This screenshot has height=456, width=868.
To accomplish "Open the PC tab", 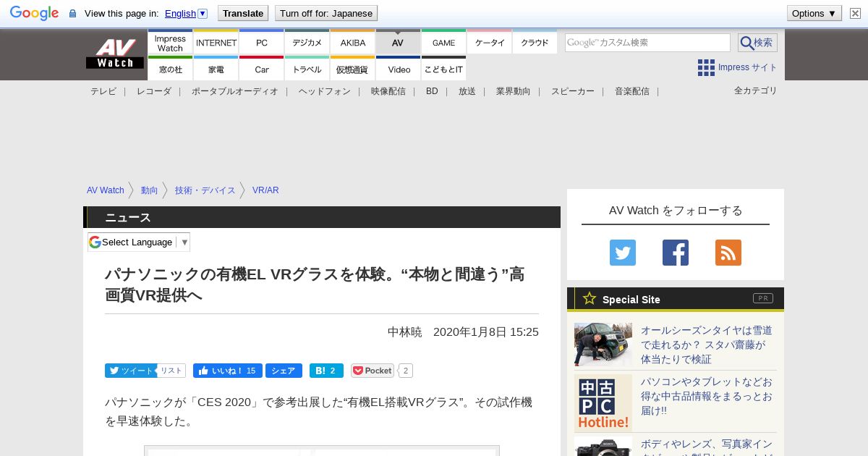I will [262, 42].
